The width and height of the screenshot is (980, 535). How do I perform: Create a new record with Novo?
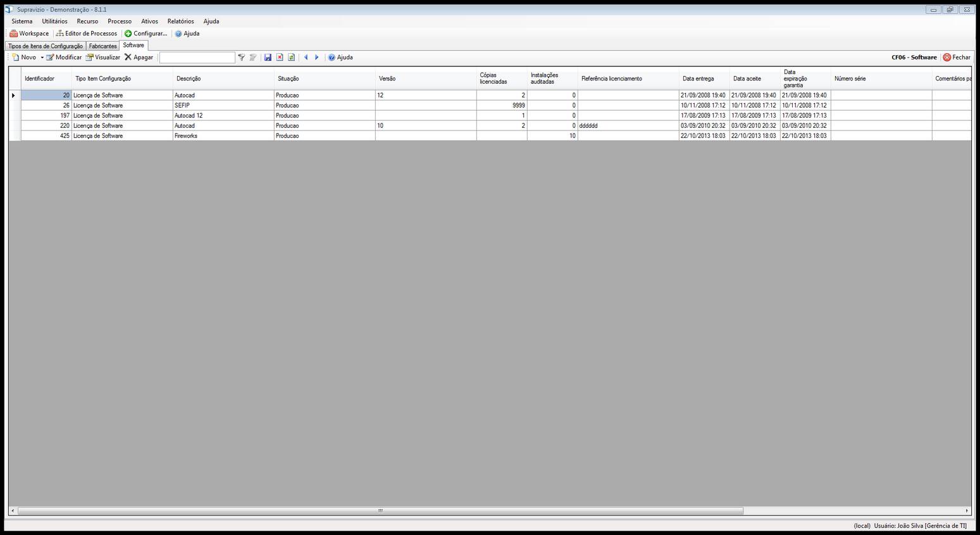tap(25, 57)
